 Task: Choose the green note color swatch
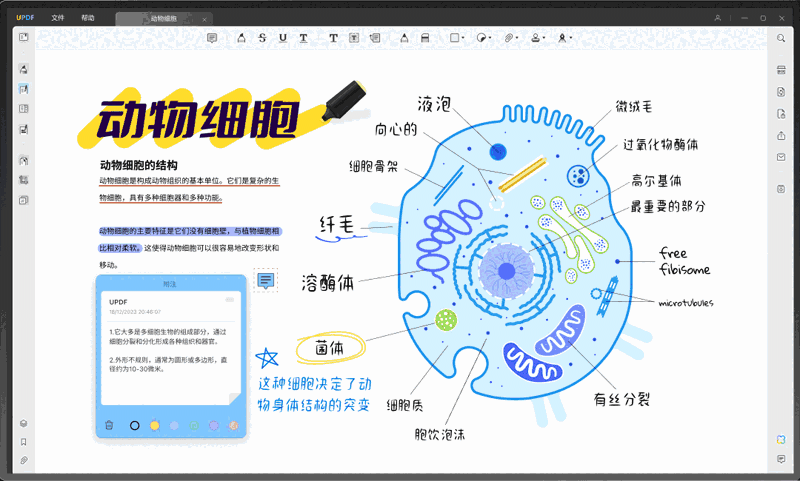pos(194,425)
